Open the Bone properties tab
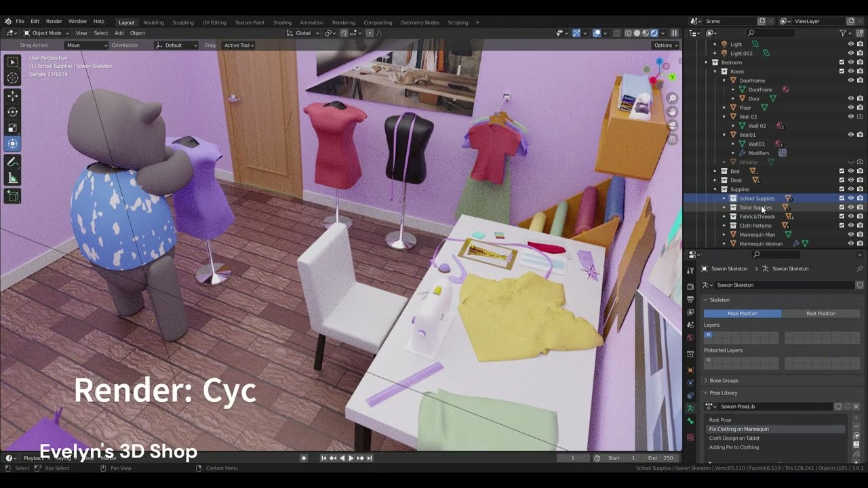The image size is (868, 488). 690,421
